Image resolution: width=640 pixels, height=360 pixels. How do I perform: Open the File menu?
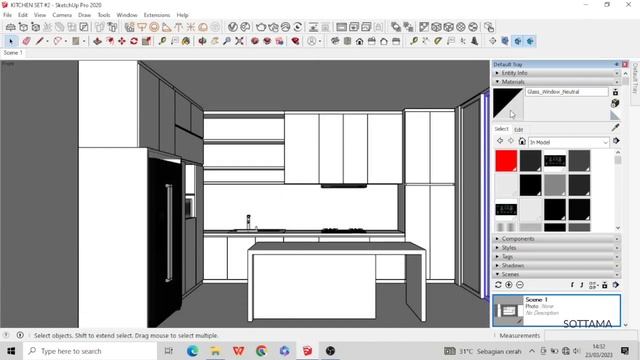pyautogui.click(x=7, y=15)
